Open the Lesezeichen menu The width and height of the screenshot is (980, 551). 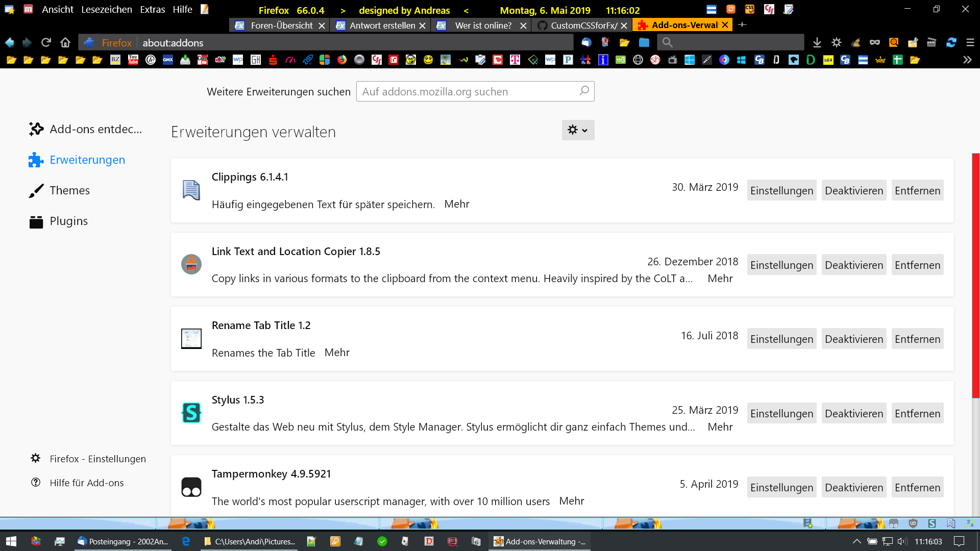click(x=106, y=9)
